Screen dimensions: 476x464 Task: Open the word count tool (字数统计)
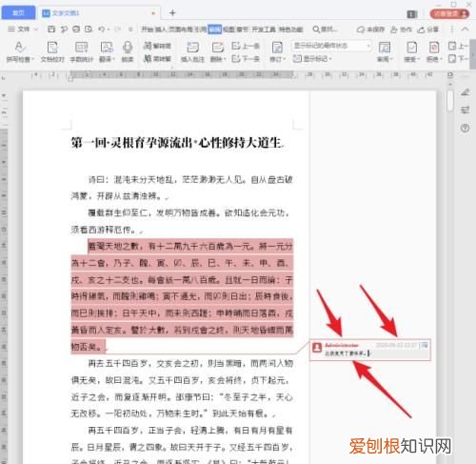pyautogui.click(x=81, y=51)
